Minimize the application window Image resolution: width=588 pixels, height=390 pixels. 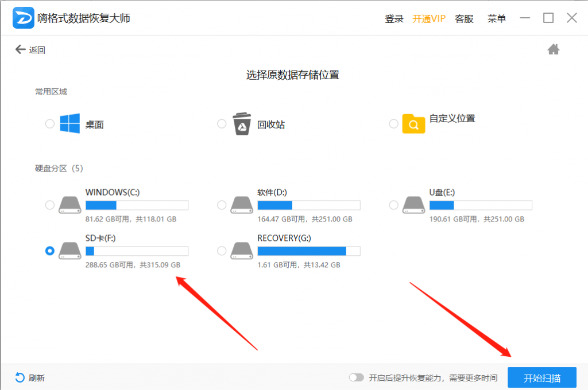tap(525, 18)
